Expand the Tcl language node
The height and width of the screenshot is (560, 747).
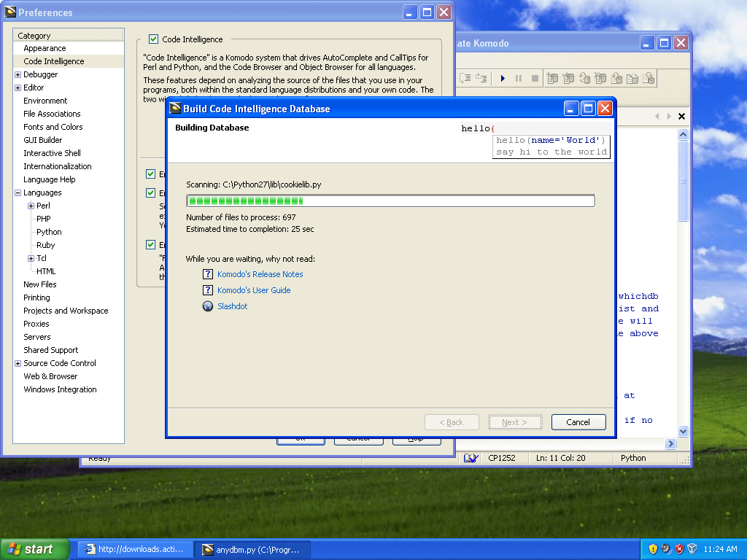(x=31, y=259)
